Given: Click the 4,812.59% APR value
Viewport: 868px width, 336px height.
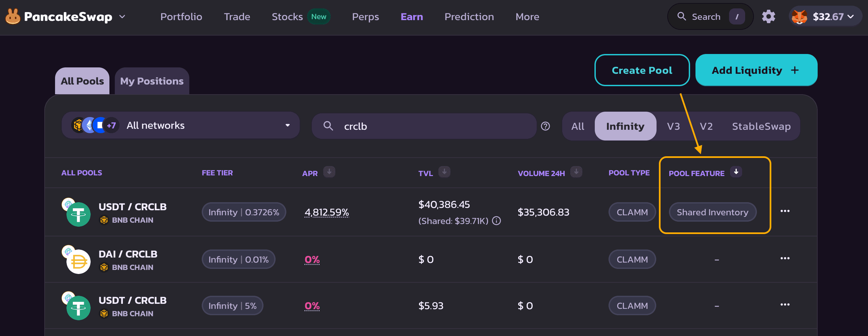Looking at the screenshot, I should tap(327, 212).
